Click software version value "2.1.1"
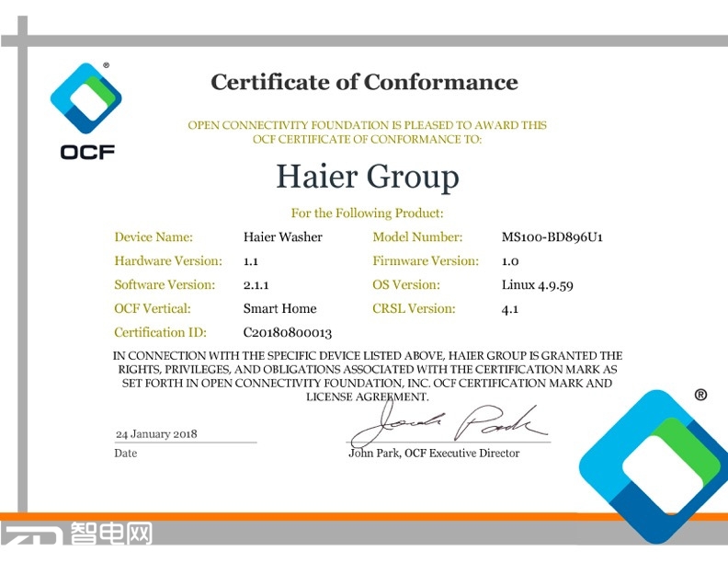 [256, 285]
